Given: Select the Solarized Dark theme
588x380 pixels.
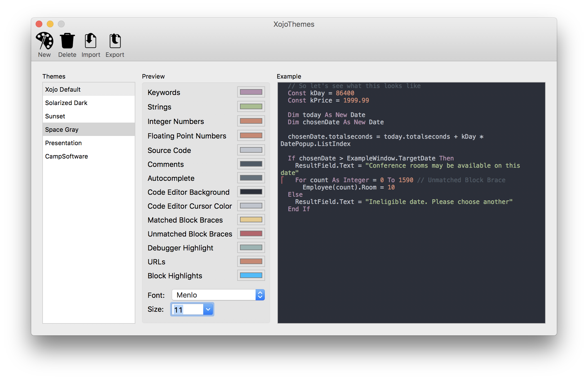Looking at the screenshot, I should pos(89,103).
